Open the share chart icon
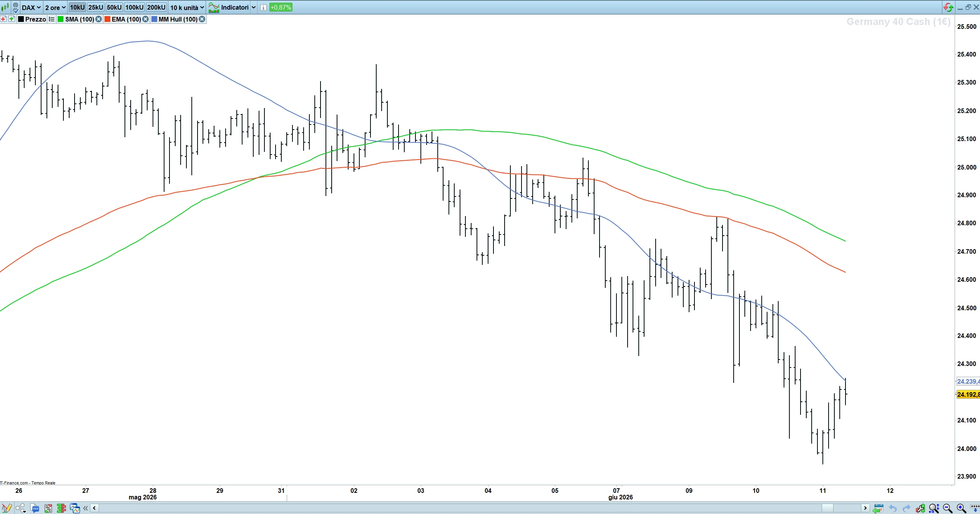The width and height of the screenshot is (980, 514). click(x=21, y=508)
